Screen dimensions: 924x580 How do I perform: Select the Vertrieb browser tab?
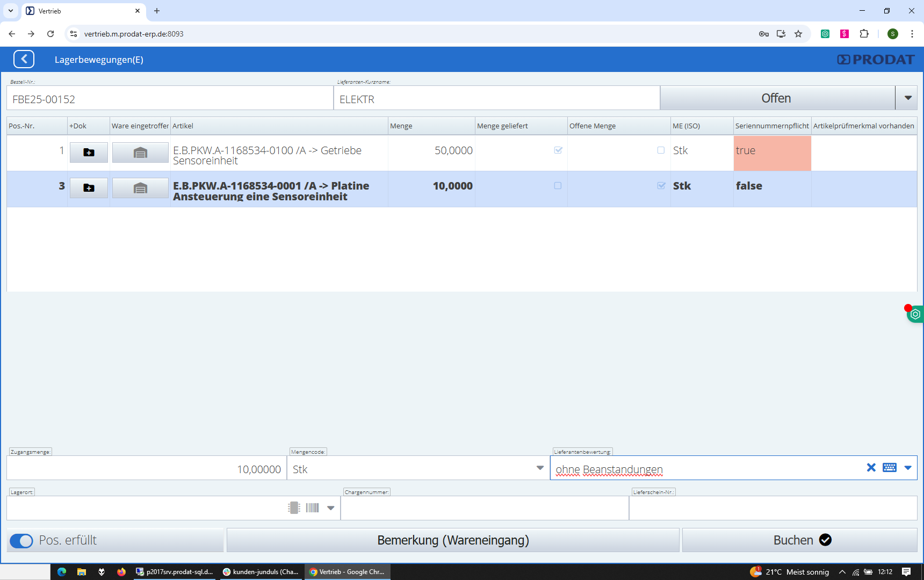81,11
